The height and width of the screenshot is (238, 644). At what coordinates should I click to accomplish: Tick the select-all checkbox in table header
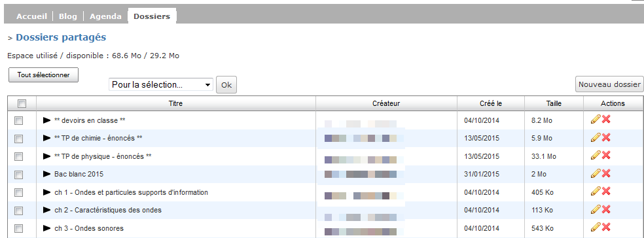[x=22, y=104]
